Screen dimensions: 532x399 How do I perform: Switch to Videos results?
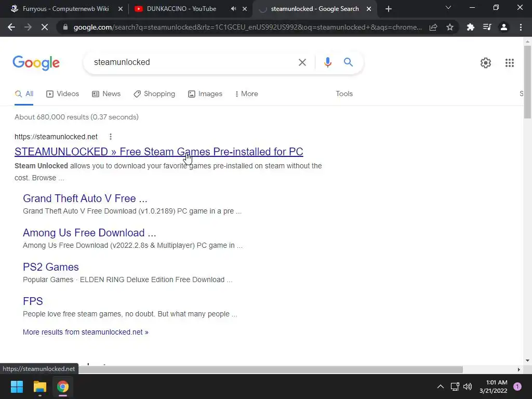tap(63, 94)
